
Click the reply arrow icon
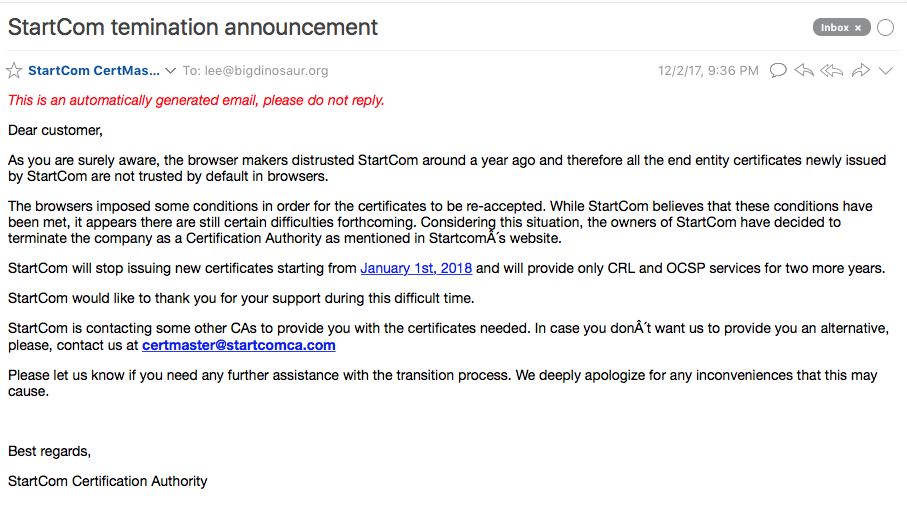(x=804, y=71)
